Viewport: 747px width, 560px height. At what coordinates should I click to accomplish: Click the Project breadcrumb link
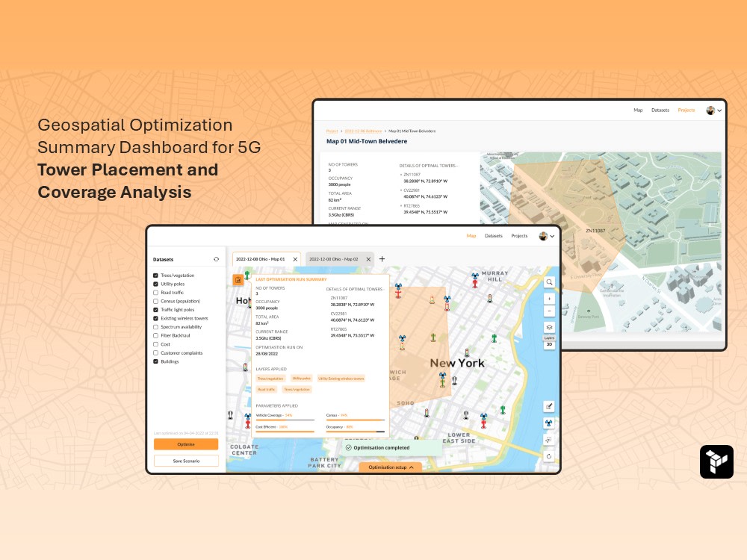[x=332, y=131]
